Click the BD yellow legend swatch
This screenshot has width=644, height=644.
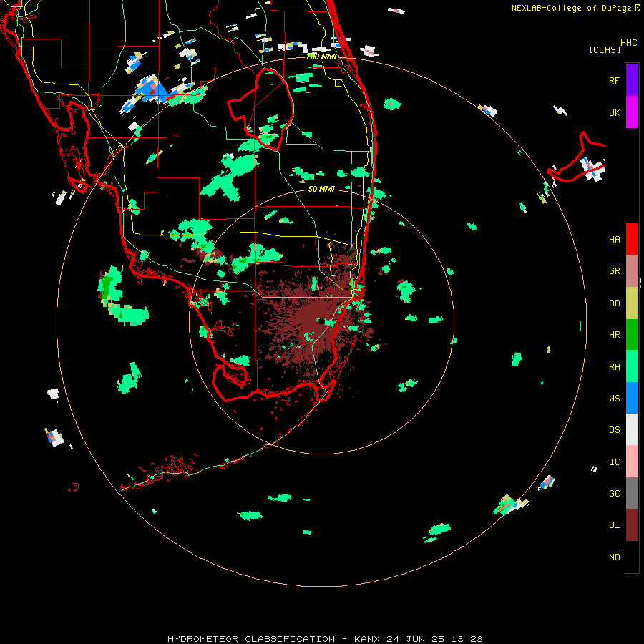pyautogui.click(x=632, y=303)
